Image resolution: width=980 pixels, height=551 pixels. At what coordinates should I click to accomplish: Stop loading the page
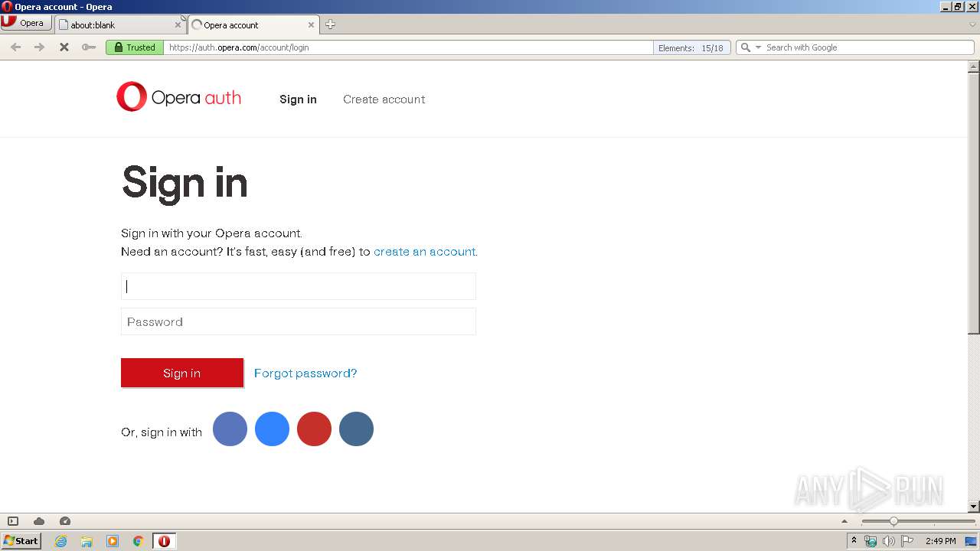(64, 47)
